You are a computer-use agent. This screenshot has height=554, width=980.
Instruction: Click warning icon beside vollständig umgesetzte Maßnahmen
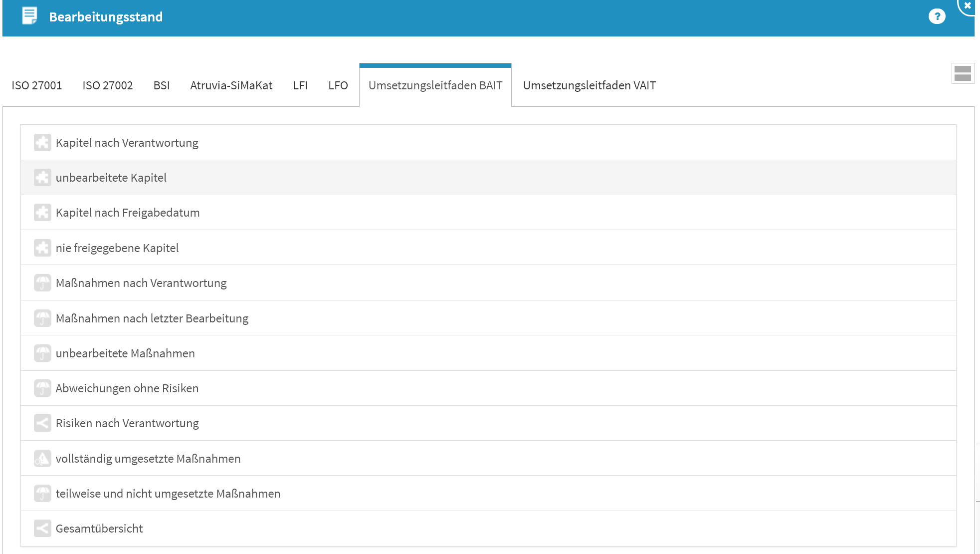point(42,459)
